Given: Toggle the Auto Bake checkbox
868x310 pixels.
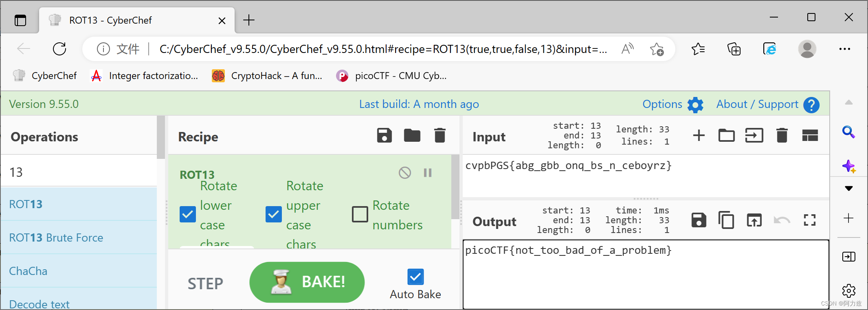Looking at the screenshot, I should (x=415, y=277).
